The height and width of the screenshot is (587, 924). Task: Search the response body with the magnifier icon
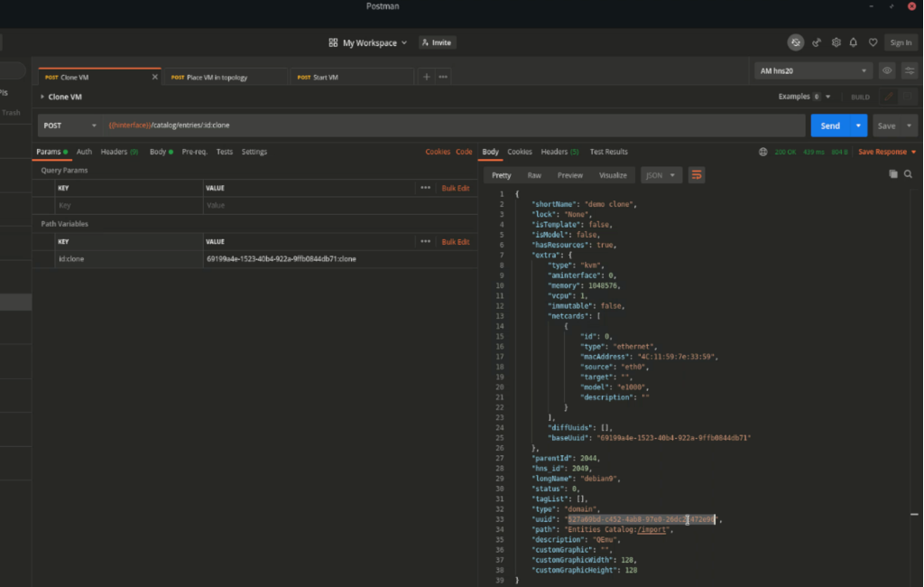908,174
